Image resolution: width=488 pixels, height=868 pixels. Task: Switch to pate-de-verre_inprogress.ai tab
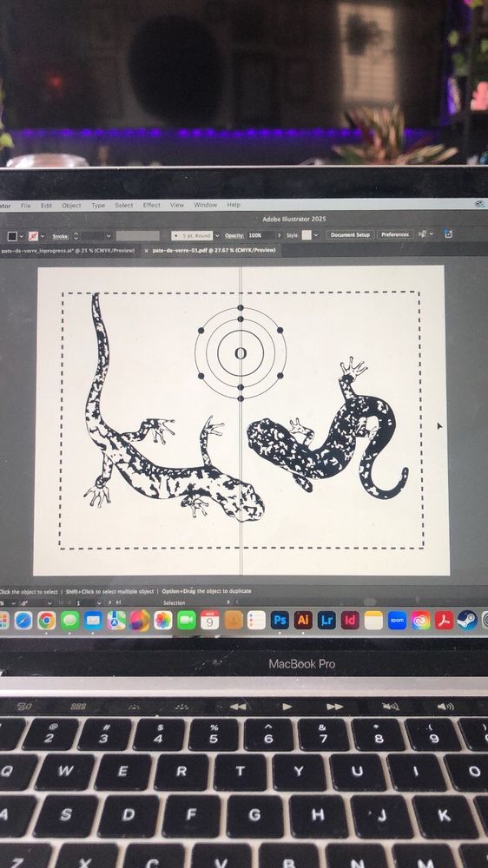coord(68,251)
